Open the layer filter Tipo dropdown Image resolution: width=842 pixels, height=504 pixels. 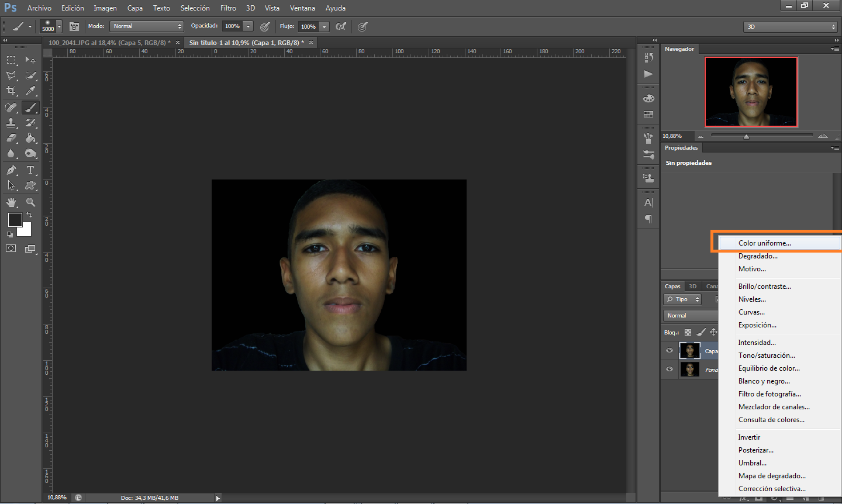pyautogui.click(x=682, y=299)
